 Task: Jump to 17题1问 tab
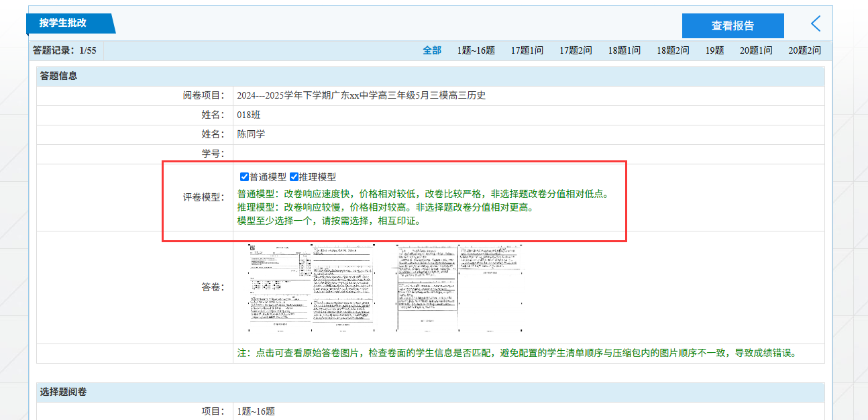[x=527, y=50]
